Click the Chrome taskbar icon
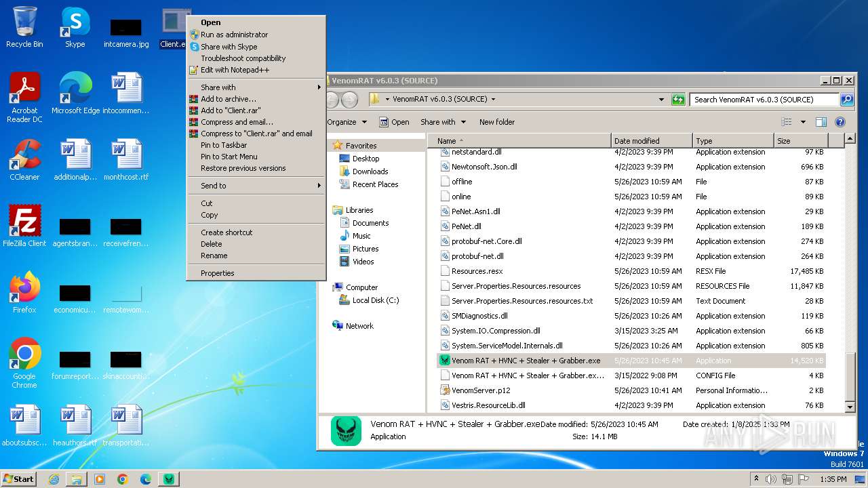868x488 pixels. pyautogui.click(x=123, y=479)
